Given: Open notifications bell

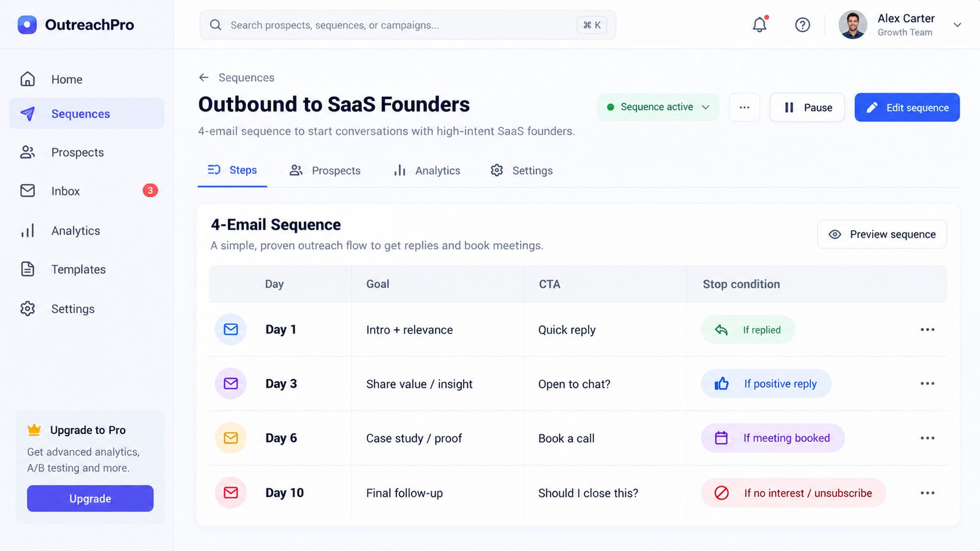Looking at the screenshot, I should (x=759, y=24).
